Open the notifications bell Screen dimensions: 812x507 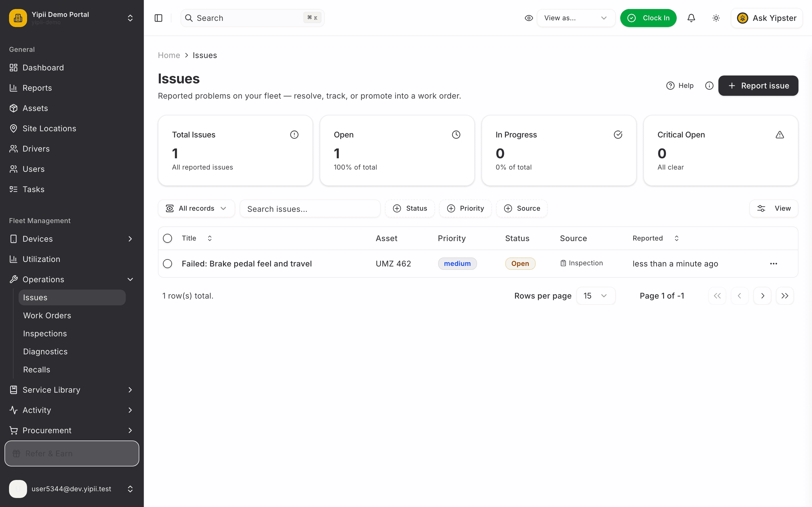click(691, 18)
